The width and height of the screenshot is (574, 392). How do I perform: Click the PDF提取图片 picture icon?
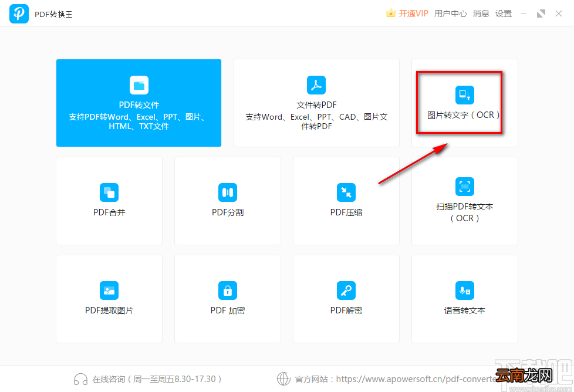point(109,290)
